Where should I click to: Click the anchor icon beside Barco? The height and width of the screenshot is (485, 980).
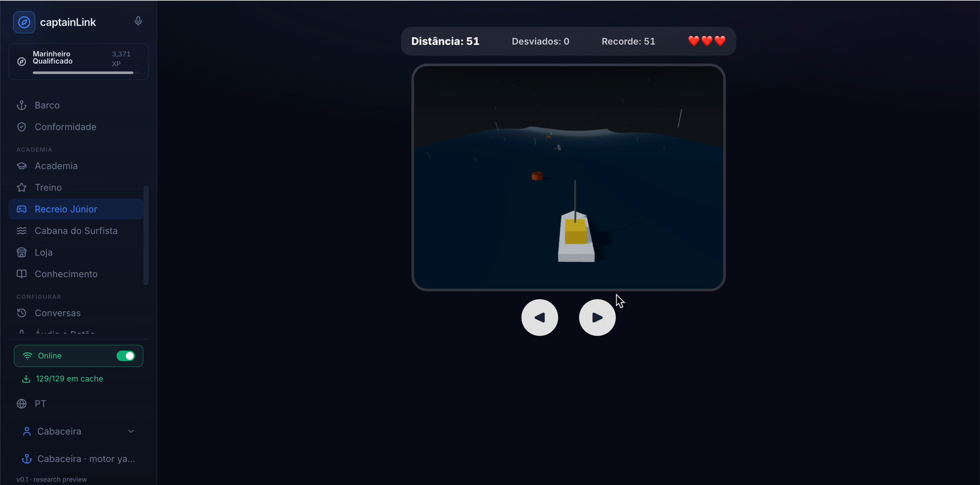[x=22, y=105]
